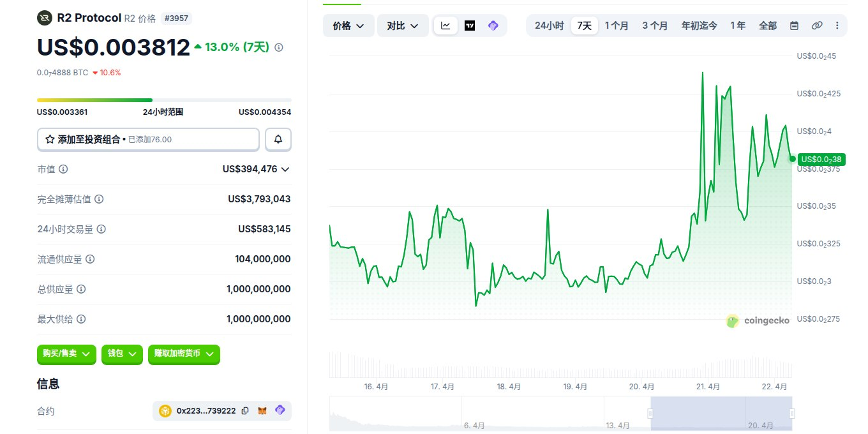Screen dimensions: 868x434
Task: Select the 24小时 time range
Action: click(x=549, y=26)
